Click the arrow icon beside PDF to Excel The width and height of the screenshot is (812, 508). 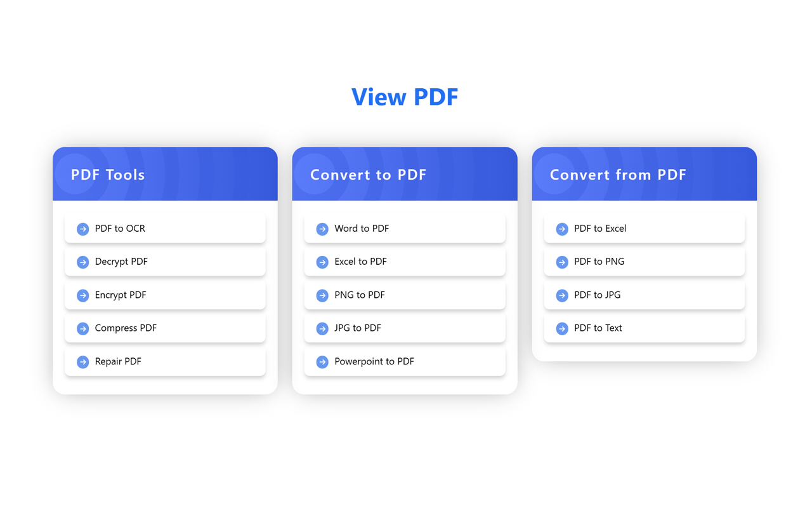click(561, 229)
